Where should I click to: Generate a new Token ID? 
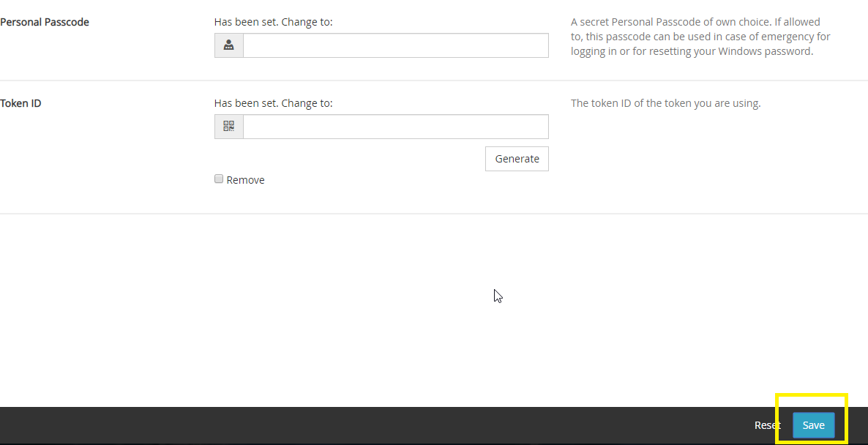point(517,159)
